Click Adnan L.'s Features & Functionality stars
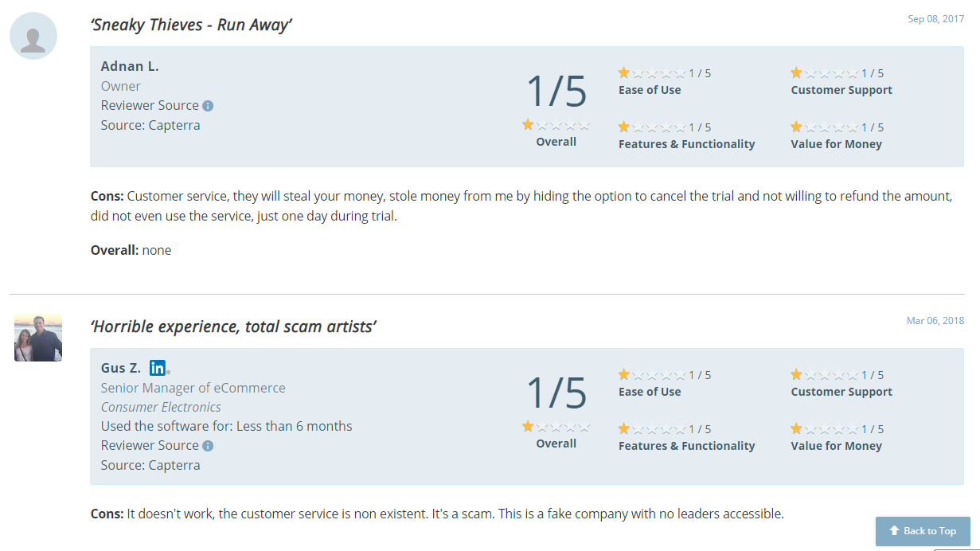The width and height of the screenshot is (980, 551). click(x=652, y=127)
